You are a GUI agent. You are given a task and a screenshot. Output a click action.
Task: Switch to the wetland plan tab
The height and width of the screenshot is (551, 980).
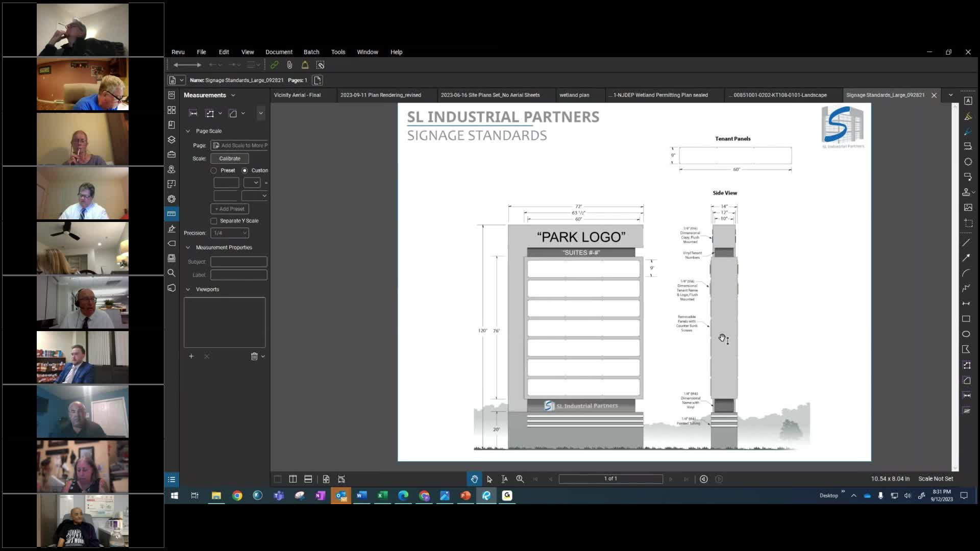click(574, 95)
